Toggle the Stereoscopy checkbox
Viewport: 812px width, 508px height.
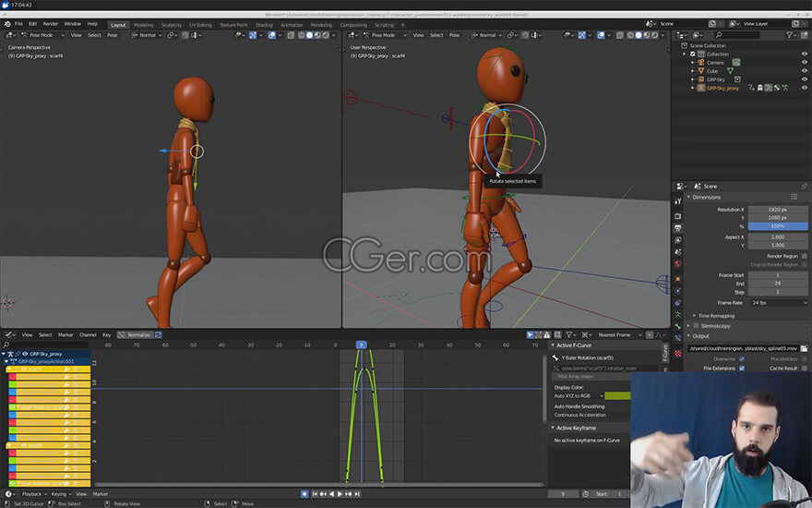[696, 326]
